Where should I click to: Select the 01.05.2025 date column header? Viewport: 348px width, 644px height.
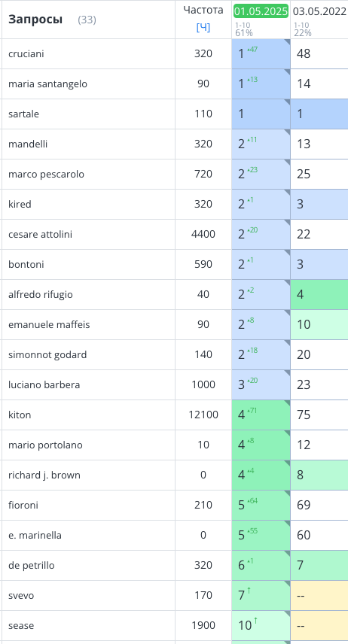click(x=261, y=11)
